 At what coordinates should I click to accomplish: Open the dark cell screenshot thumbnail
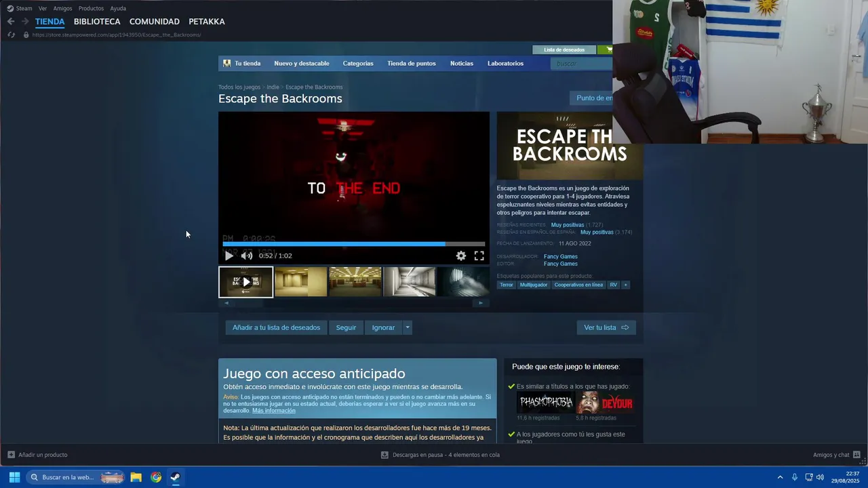click(463, 282)
